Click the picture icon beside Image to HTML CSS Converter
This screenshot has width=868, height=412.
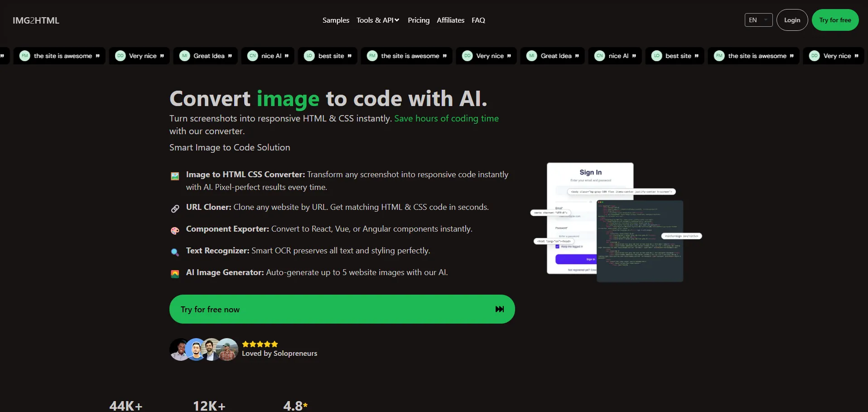point(175,176)
